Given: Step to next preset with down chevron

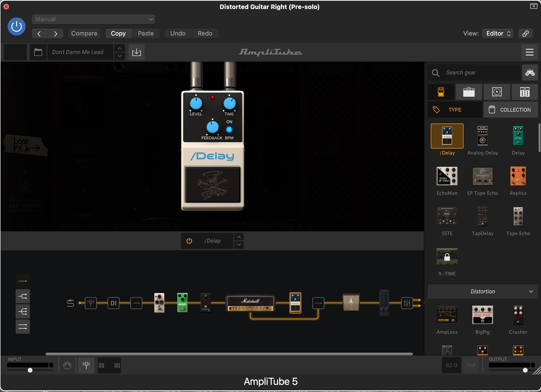Looking at the screenshot, I should click(x=120, y=56).
